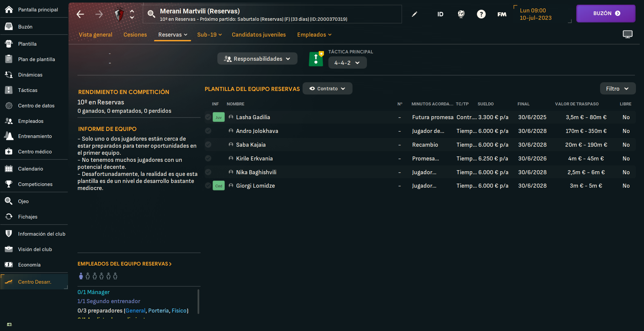Click the Juv badge for Lasha Gadilia

[x=219, y=117]
